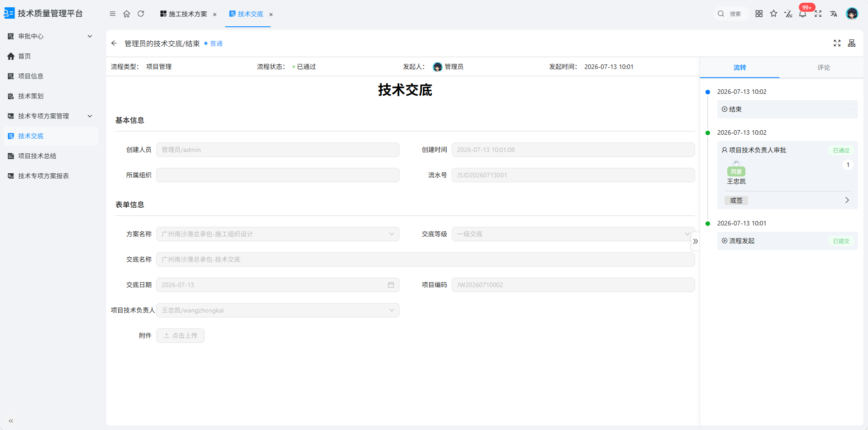868x430 pixels.
Task: Collapse sidebar with double chevron
Action: click(11, 421)
